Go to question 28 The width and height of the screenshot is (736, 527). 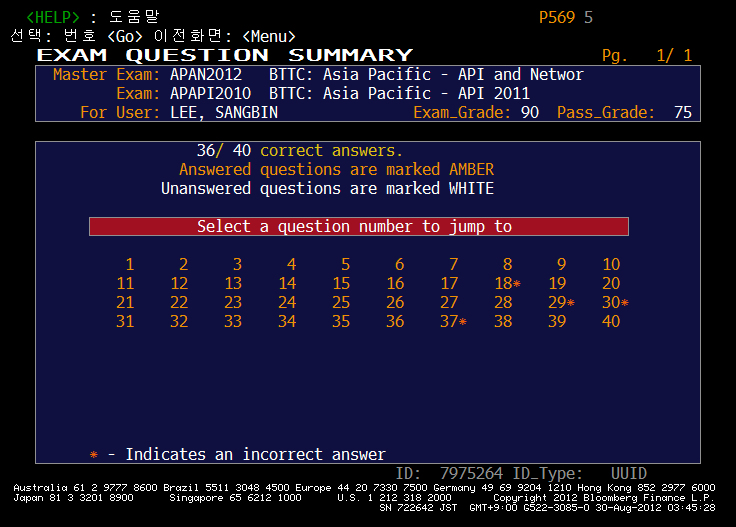[x=503, y=303]
